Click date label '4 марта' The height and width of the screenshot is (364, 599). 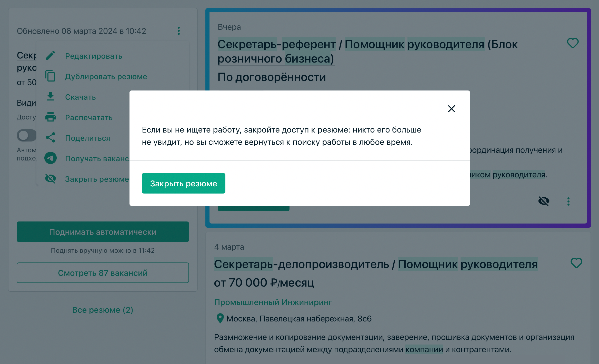pyautogui.click(x=229, y=247)
